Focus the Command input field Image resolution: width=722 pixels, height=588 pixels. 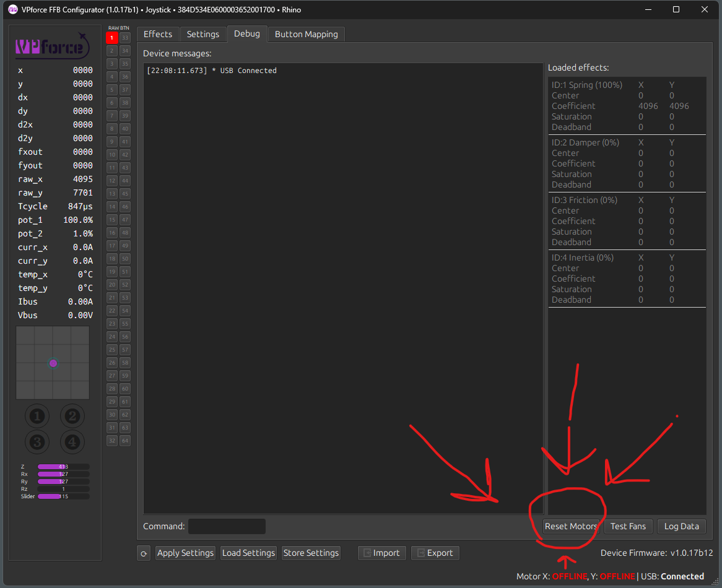pos(227,526)
